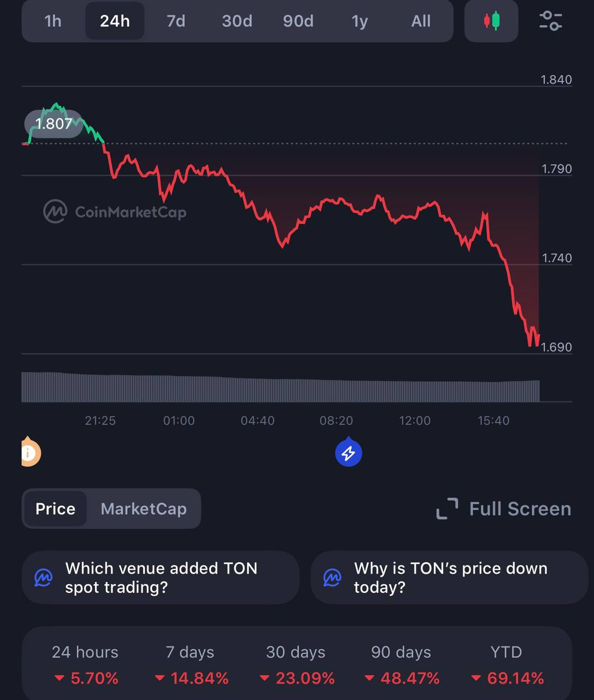The height and width of the screenshot is (700, 594).
Task: Select the 24h timeframe
Action: point(115,21)
